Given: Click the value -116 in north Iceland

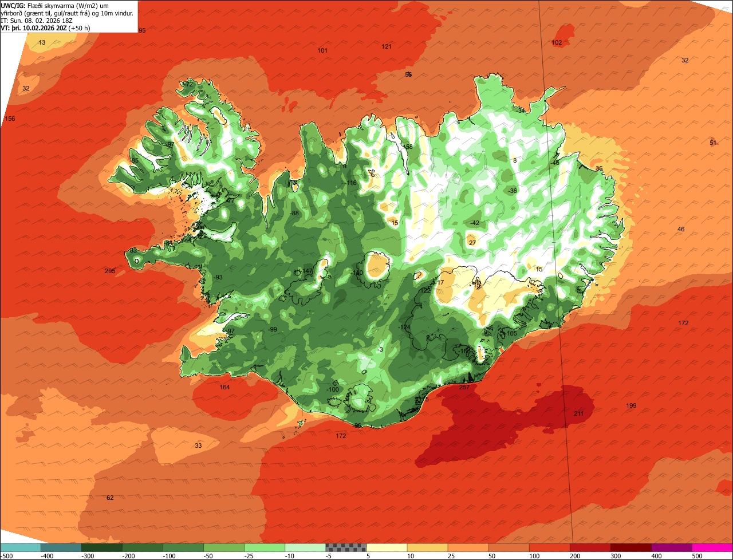Looking at the screenshot, I should [350, 183].
